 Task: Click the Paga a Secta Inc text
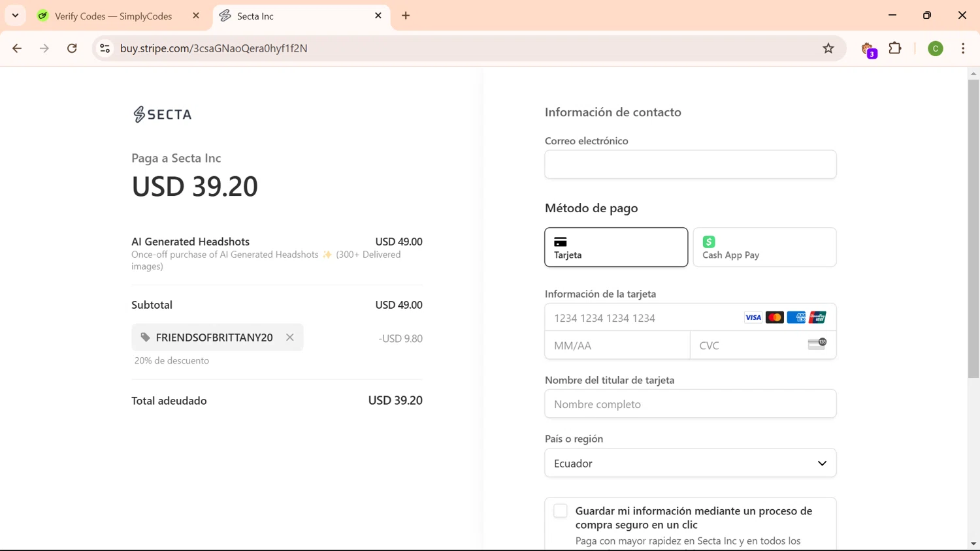coord(176,158)
